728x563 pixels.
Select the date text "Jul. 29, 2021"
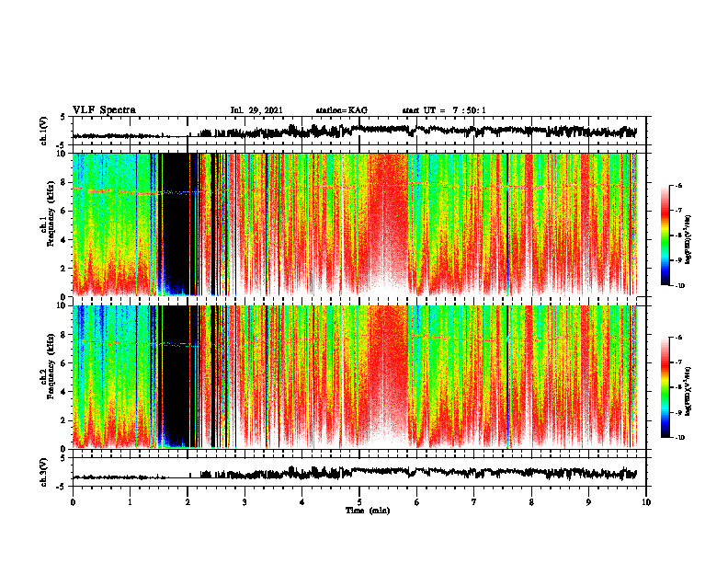[x=256, y=110]
